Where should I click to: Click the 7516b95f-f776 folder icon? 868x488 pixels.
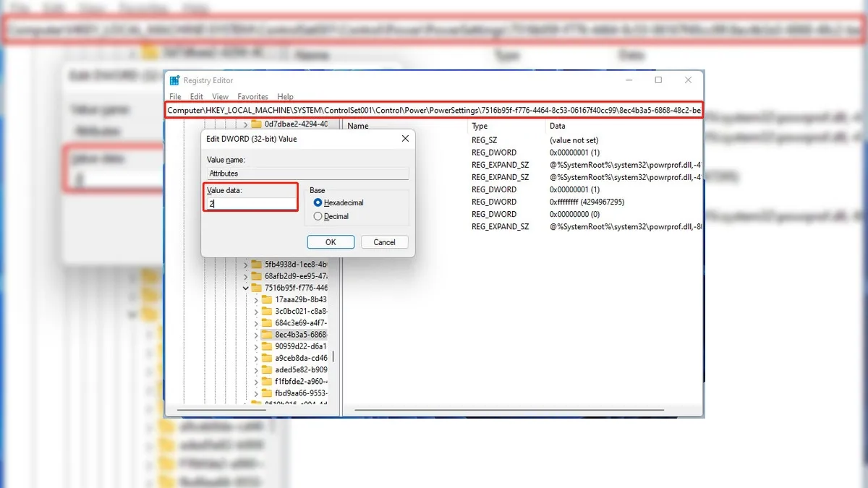click(x=258, y=287)
